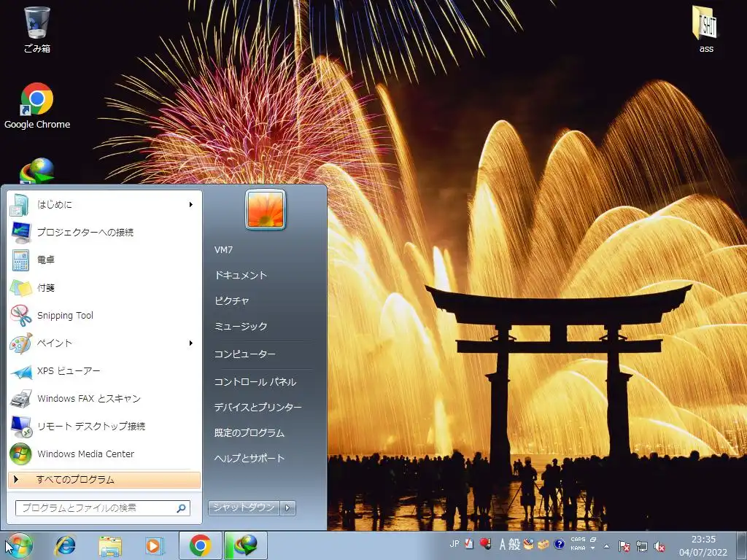Click the シャットダウン button
This screenshot has width=747, height=560.
point(244,508)
